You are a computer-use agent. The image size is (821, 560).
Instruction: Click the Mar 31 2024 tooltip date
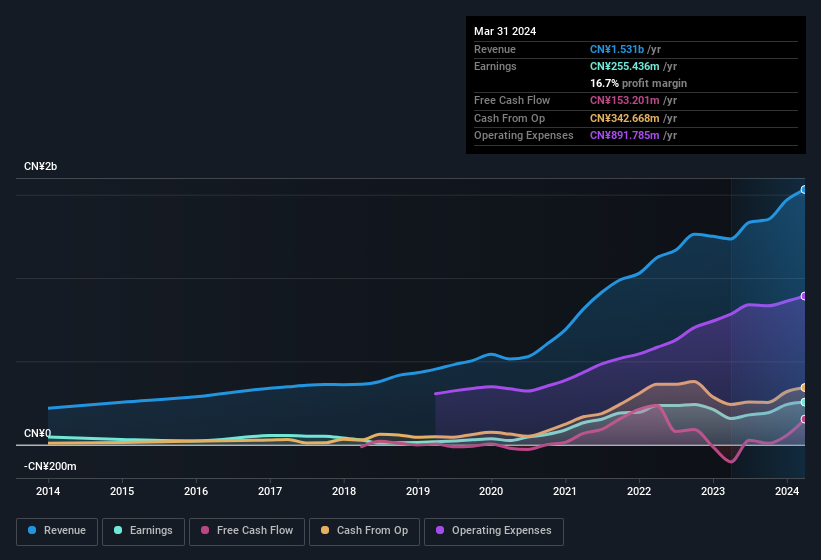(x=505, y=31)
